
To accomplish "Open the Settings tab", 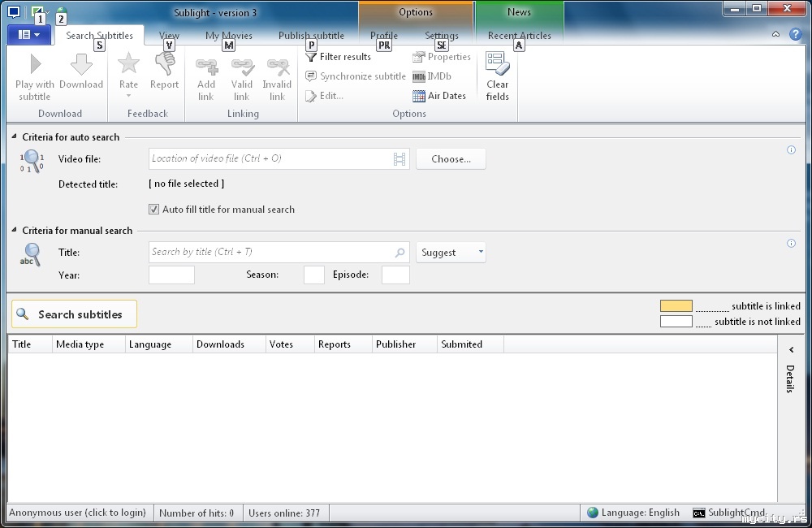I will pyautogui.click(x=442, y=35).
